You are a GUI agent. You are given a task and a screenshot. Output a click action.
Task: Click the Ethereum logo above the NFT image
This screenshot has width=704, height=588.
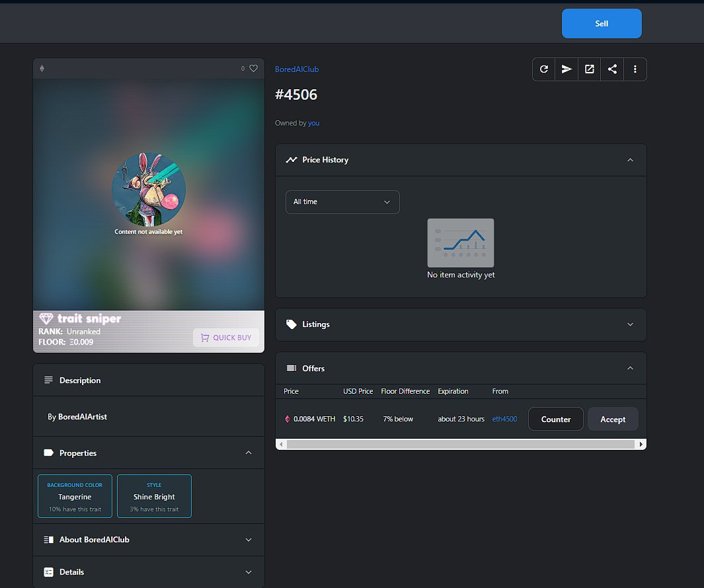click(x=42, y=68)
